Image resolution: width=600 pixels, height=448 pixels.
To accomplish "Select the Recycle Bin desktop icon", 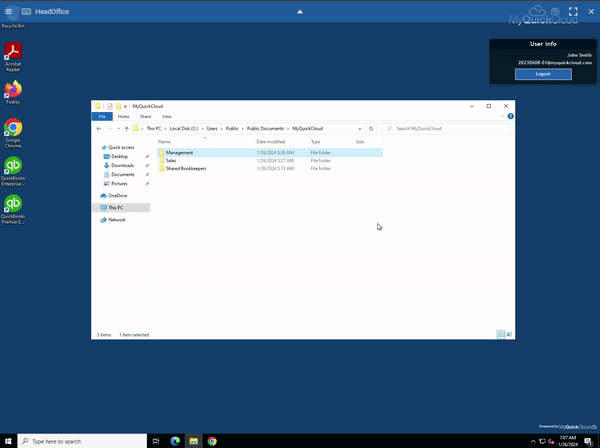I will pos(13,17).
